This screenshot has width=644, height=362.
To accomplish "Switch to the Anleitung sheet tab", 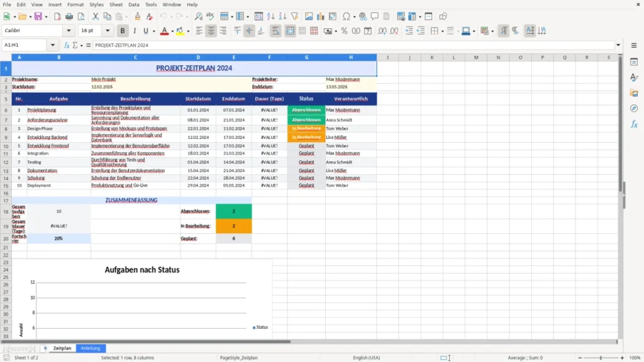I will pyautogui.click(x=91, y=348).
